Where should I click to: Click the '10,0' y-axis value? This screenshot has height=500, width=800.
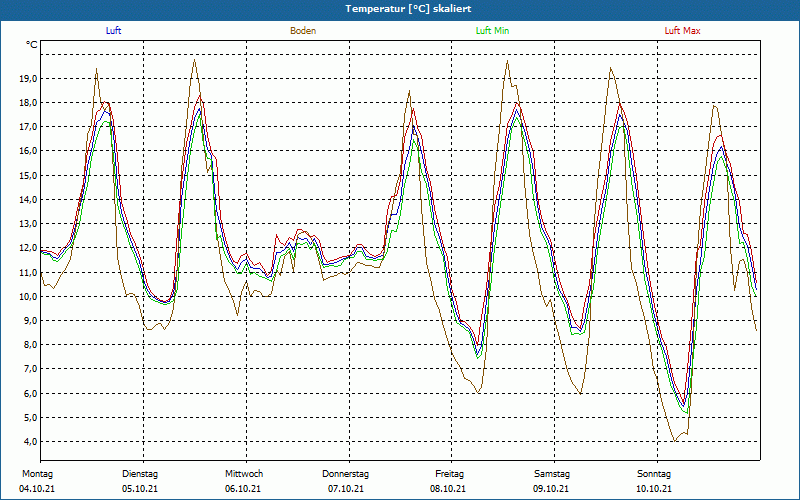click(28, 296)
